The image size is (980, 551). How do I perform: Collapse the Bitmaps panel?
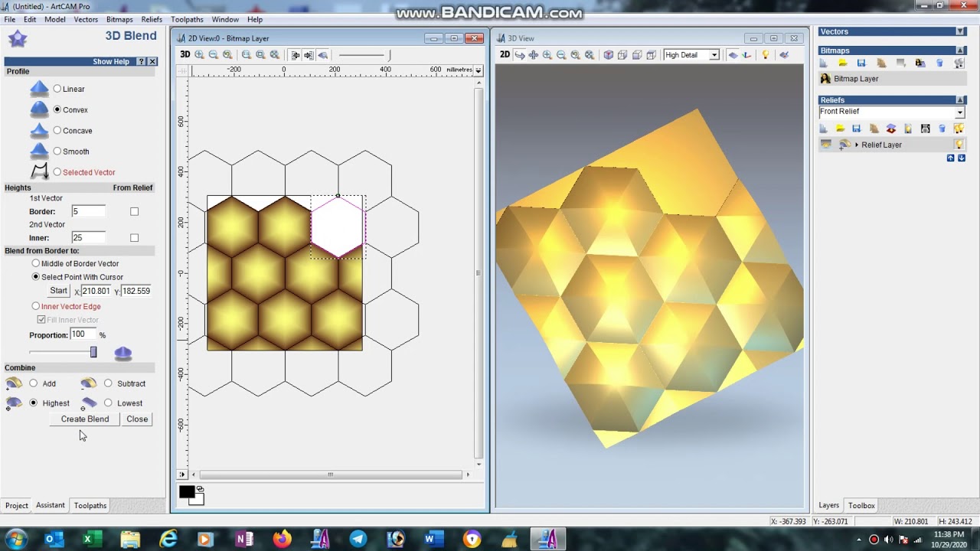(960, 51)
